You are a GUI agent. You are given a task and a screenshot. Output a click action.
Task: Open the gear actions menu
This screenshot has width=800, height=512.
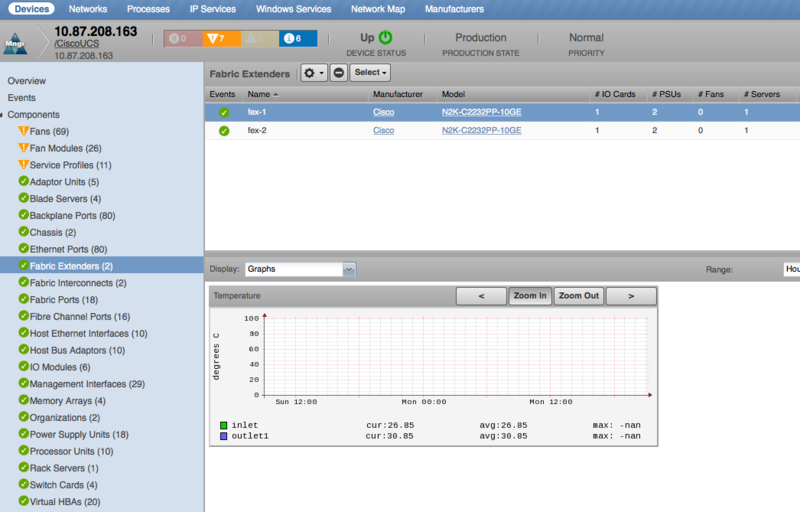[314, 73]
